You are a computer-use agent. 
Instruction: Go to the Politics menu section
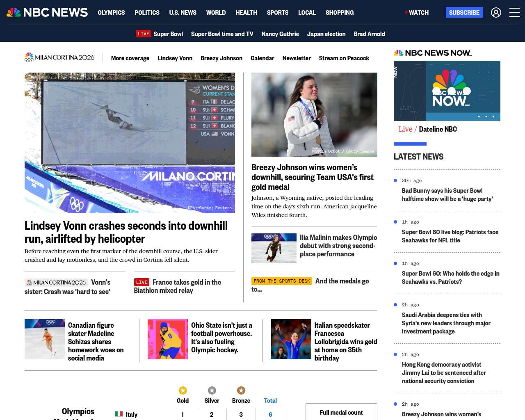(x=147, y=13)
